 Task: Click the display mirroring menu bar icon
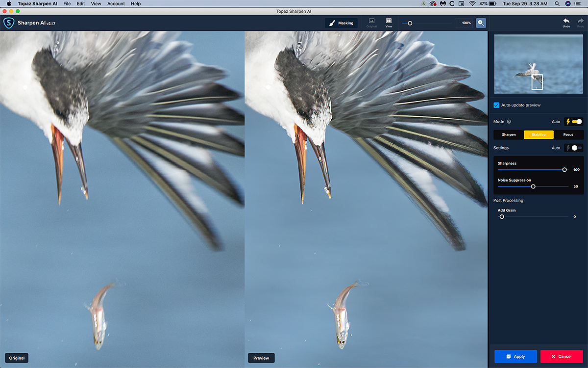coord(462,3)
